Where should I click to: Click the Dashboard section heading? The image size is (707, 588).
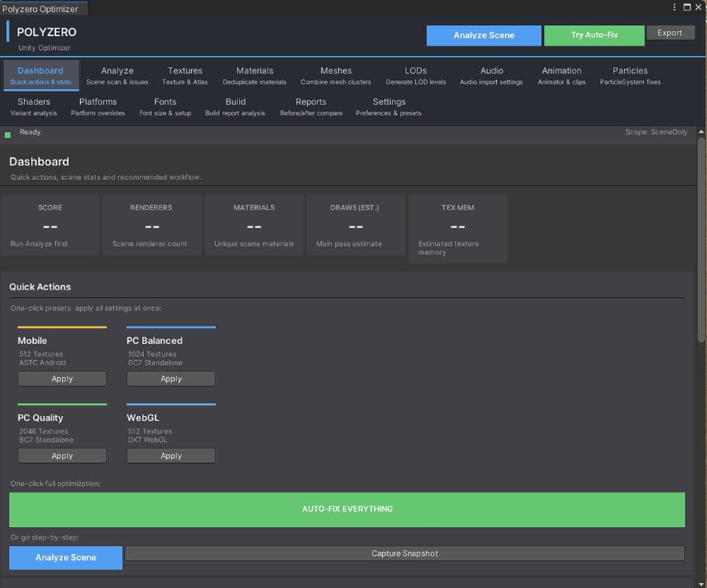coord(39,162)
